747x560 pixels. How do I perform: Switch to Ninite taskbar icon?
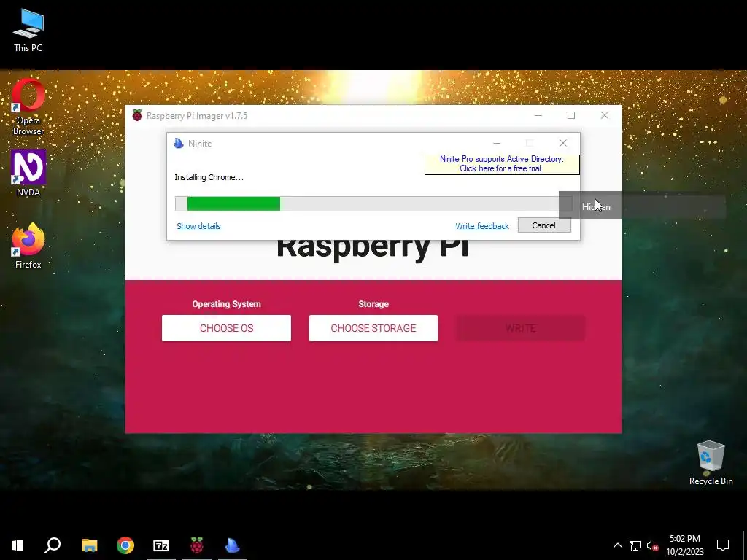(x=233, y=545)
